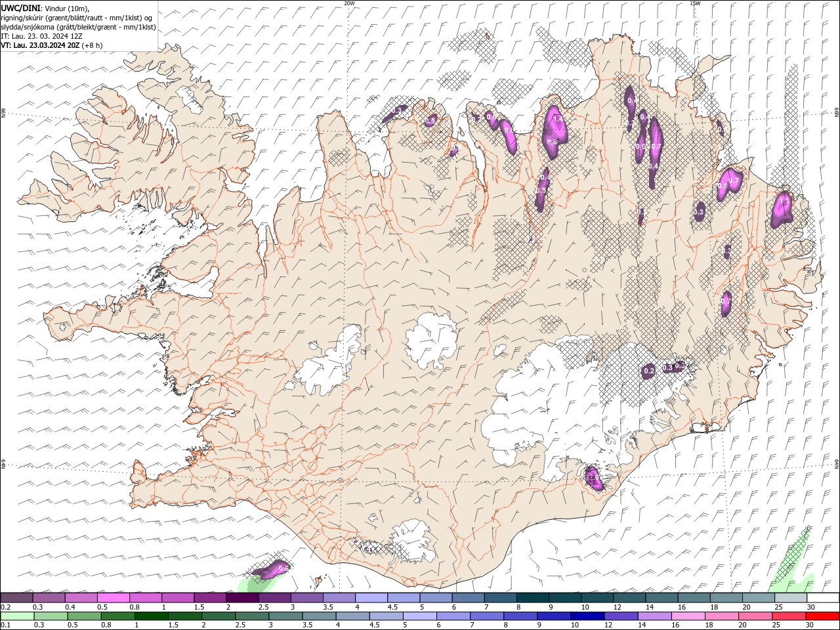
Task: Select the upper scale swatch starting at 6
Action: [469, 597]
